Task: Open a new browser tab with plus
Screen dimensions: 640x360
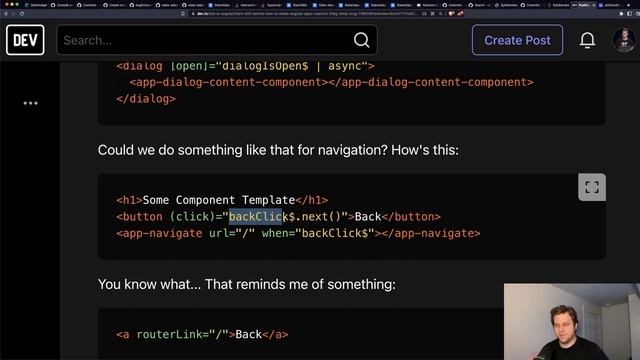Action: coord(629,5)
